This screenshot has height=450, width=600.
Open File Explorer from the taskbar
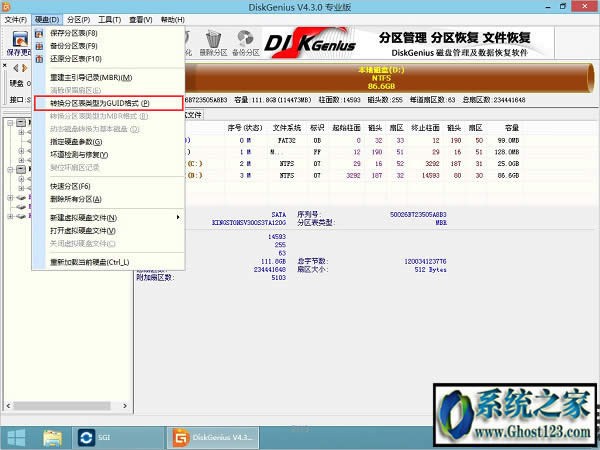[53, 436]
